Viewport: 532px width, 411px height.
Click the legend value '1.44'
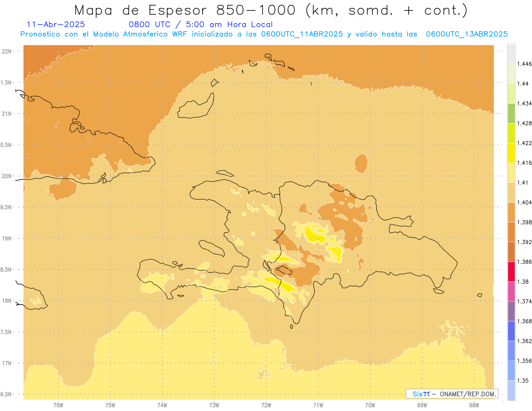pos(524,83)
